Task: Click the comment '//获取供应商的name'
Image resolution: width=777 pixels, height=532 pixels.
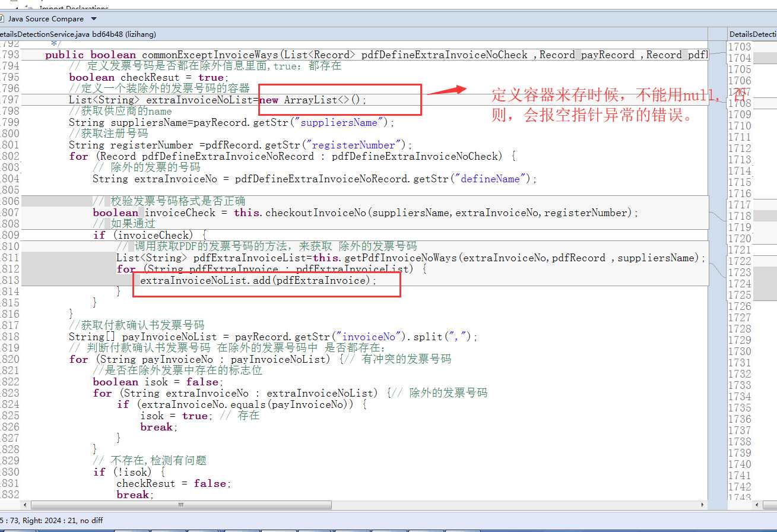Action: click(x=120, y=111)
